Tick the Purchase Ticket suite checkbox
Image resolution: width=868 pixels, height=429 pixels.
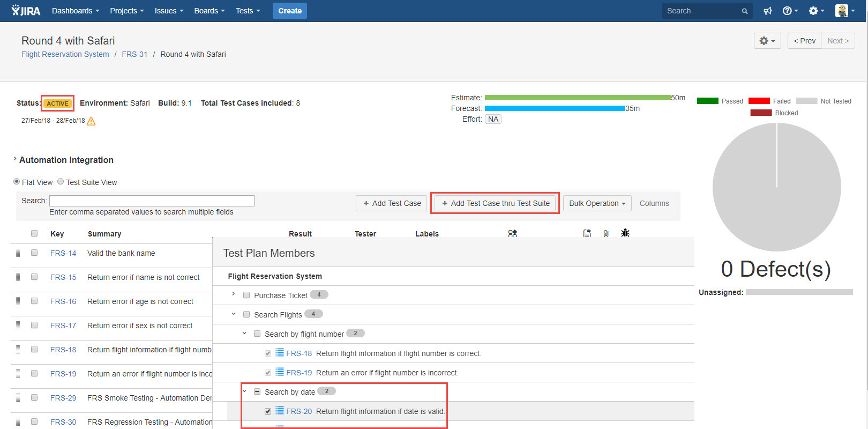click(246, 295)
